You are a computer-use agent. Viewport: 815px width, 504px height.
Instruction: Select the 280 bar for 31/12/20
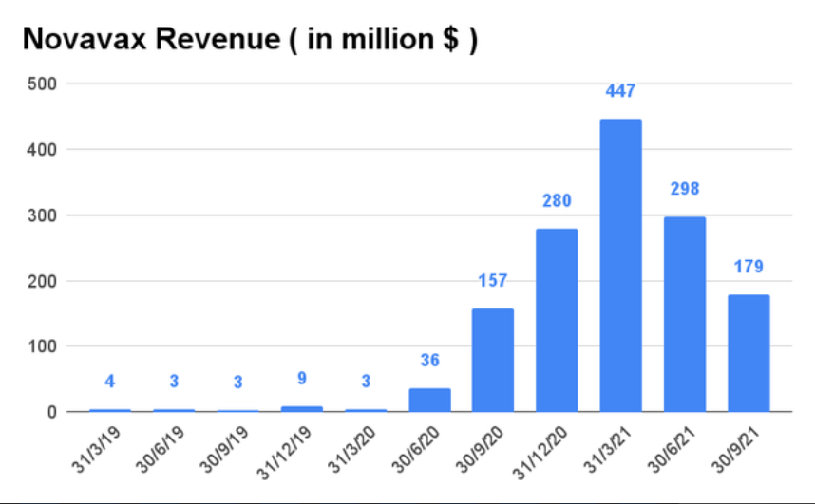pyautogui.click(x=557, y=320)
